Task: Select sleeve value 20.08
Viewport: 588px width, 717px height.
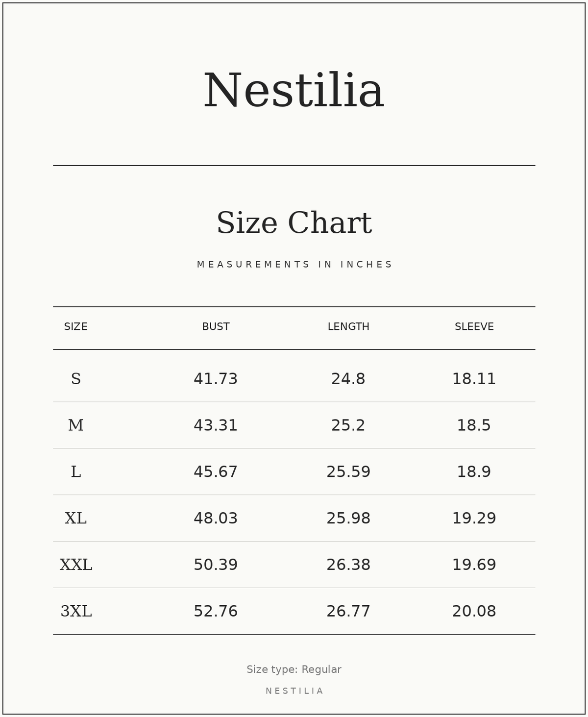Action: point(474,612)
